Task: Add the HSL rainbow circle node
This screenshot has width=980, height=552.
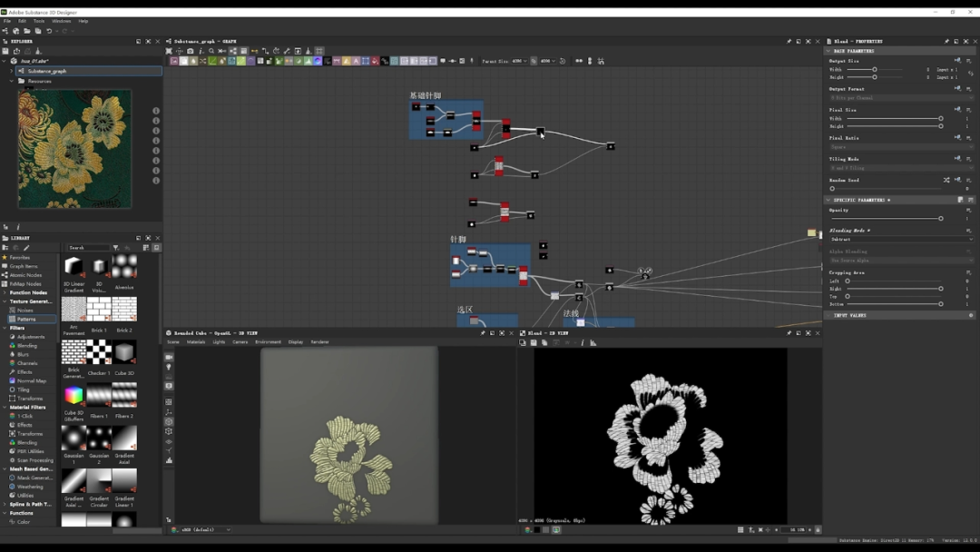Action: pyautogui.click(x=318, y=61)
